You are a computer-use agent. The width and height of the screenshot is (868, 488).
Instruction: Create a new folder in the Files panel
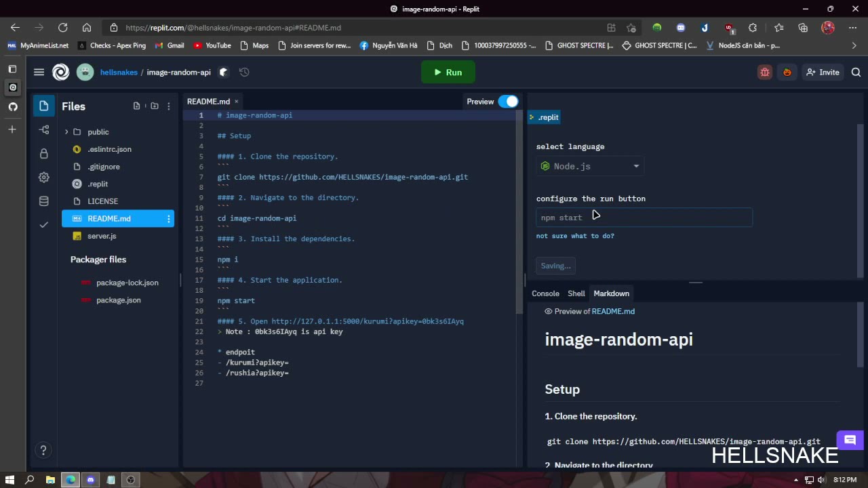click(155, 106)
